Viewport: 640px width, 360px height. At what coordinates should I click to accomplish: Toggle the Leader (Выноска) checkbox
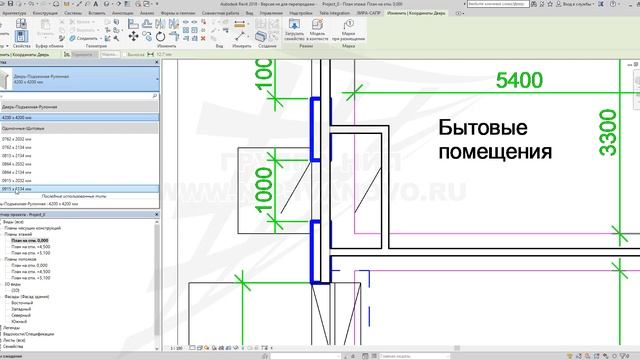click(x=124, y=54)
